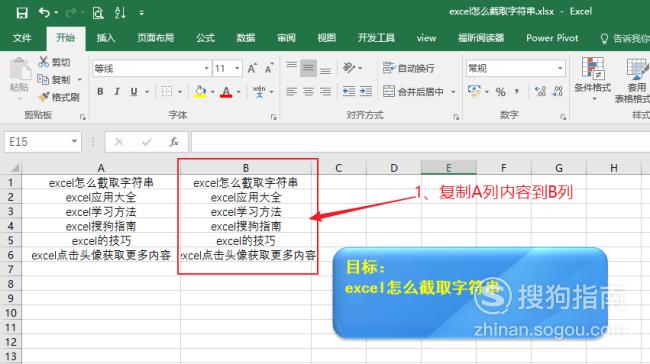Open 条件格式 conditional formatting
The width and height of the screenshot is (650, 364).
pos(592,79)
